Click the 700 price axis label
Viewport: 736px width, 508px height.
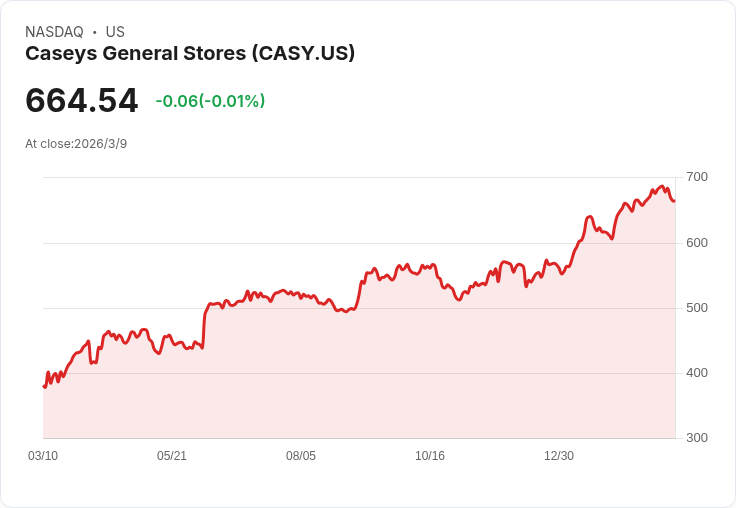tap(697, 177)
